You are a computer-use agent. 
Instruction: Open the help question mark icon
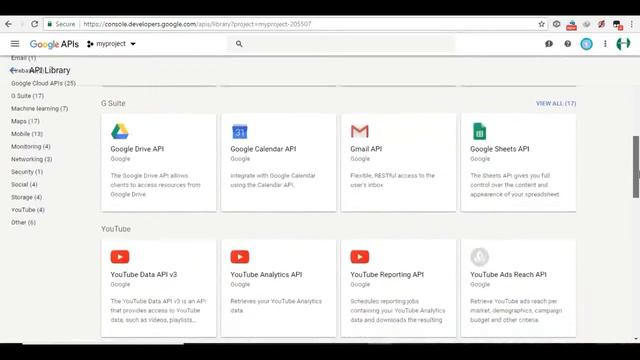click(x=568, y=44)
